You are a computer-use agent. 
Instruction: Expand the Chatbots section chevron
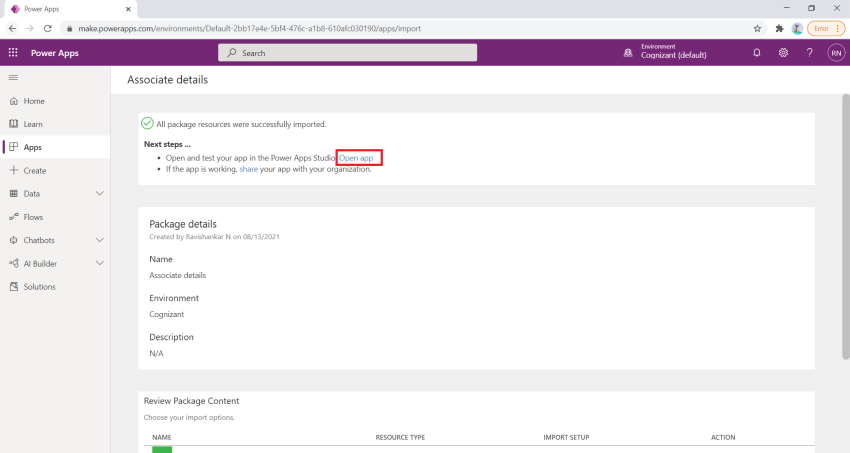tap(100, 240)
